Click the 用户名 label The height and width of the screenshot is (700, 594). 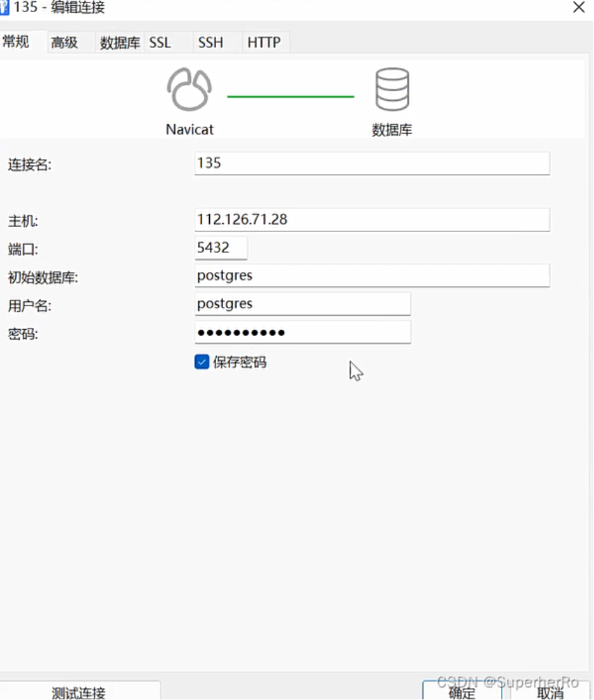coord(29,306)
